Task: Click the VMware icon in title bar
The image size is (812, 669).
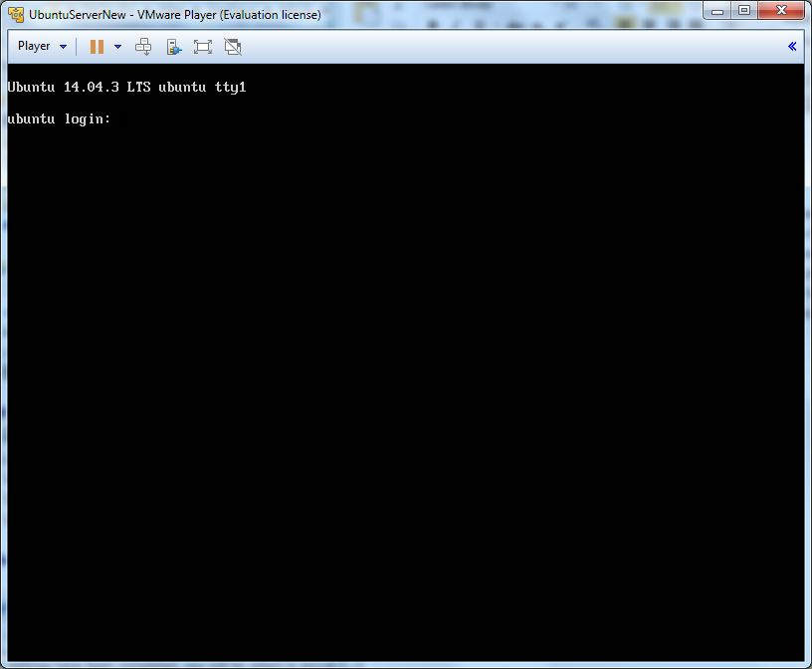Action: [16, 15]
